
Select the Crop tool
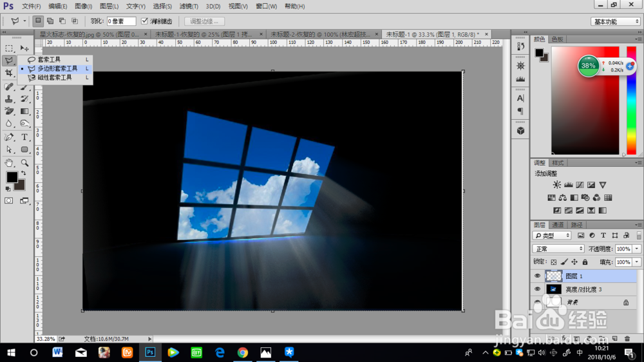coord(8,73)
